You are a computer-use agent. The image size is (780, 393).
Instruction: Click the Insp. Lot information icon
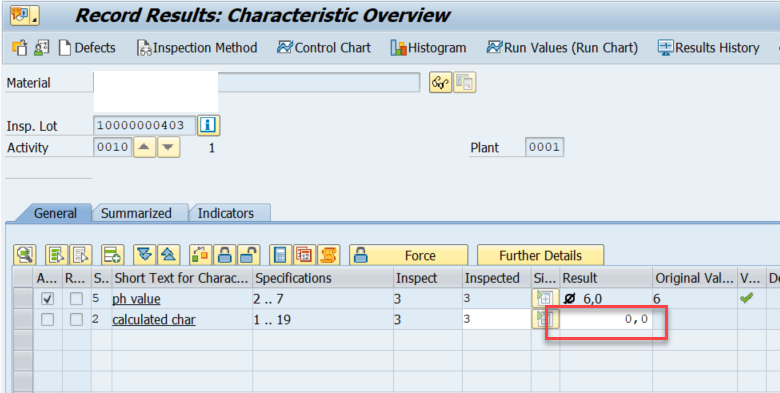pyautogui.click(x=208, y=125)
